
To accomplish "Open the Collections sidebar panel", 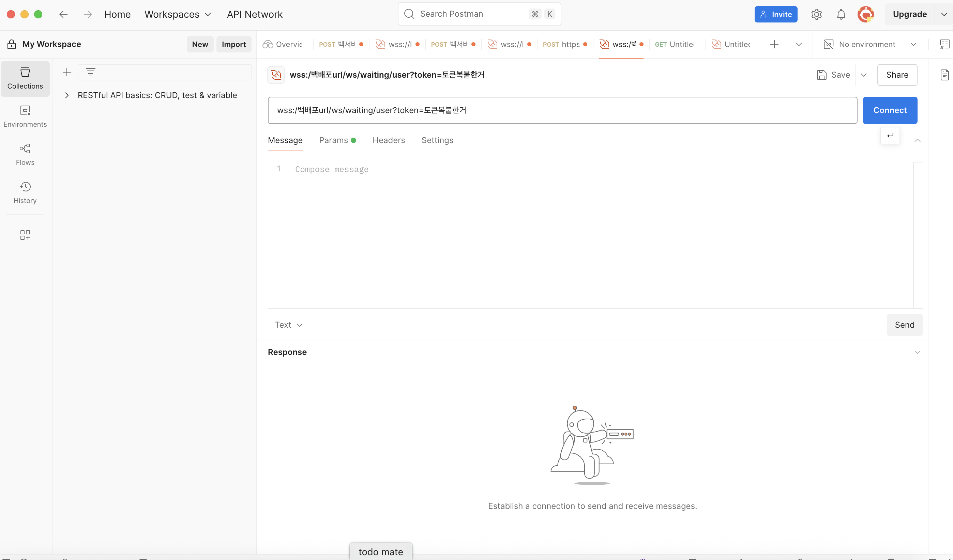I will click(25, 78).
